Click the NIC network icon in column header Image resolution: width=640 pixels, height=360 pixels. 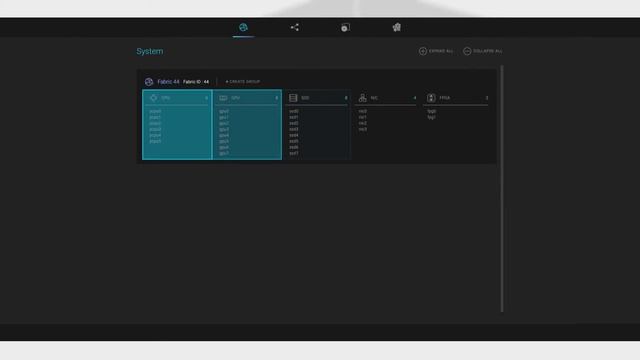click(x=362, y=98)
